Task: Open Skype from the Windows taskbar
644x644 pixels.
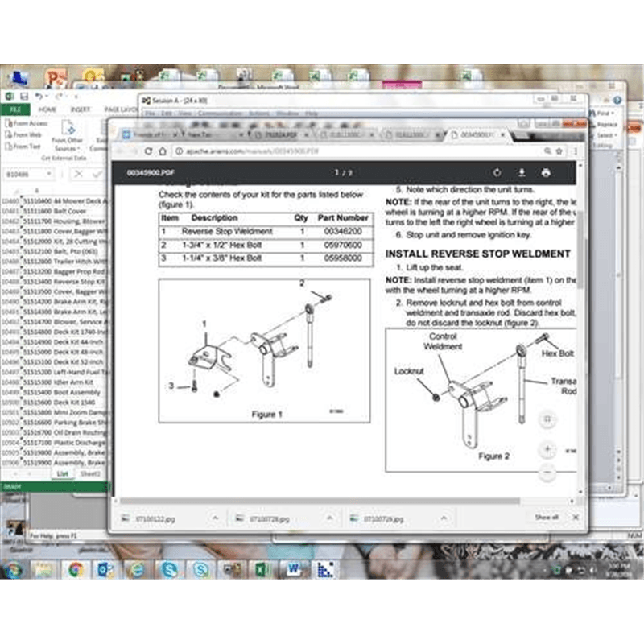Action: point(168,570)
